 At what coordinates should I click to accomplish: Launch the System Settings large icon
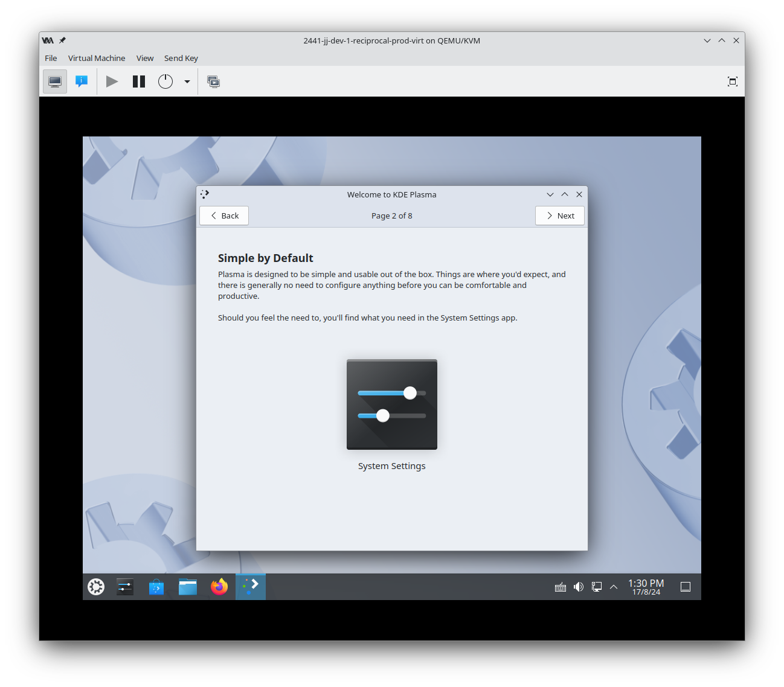point(392,404)
